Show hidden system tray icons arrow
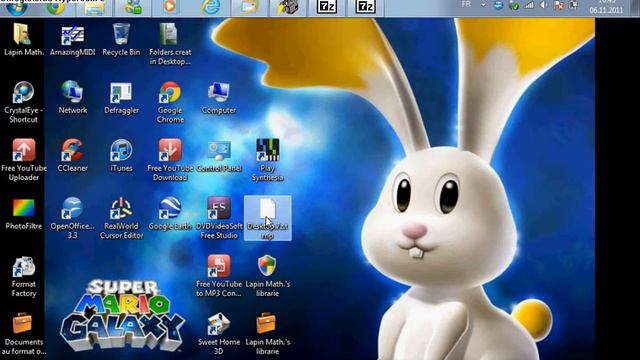This screenshot has height=360, width=640. (x=483, y=5)
